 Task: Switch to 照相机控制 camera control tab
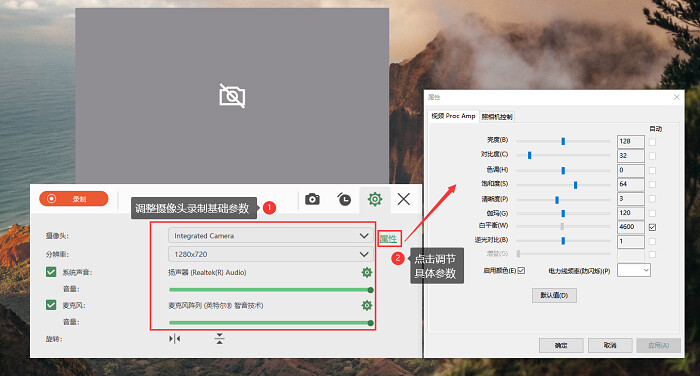tap(497, 117)
